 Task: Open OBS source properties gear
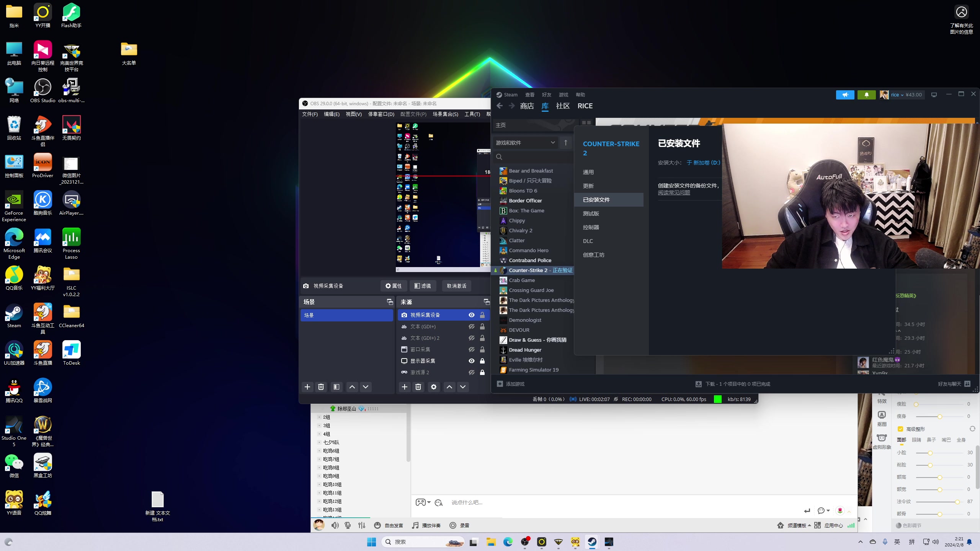[x=434, y=387]
